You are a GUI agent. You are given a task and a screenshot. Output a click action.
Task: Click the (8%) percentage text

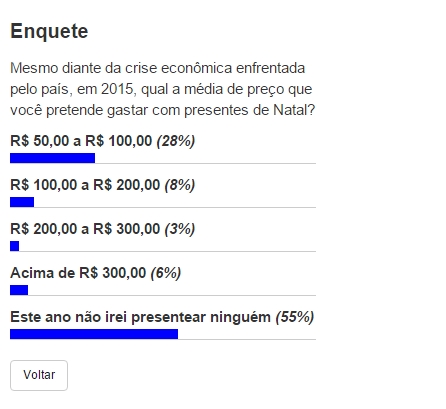(180, 185)
